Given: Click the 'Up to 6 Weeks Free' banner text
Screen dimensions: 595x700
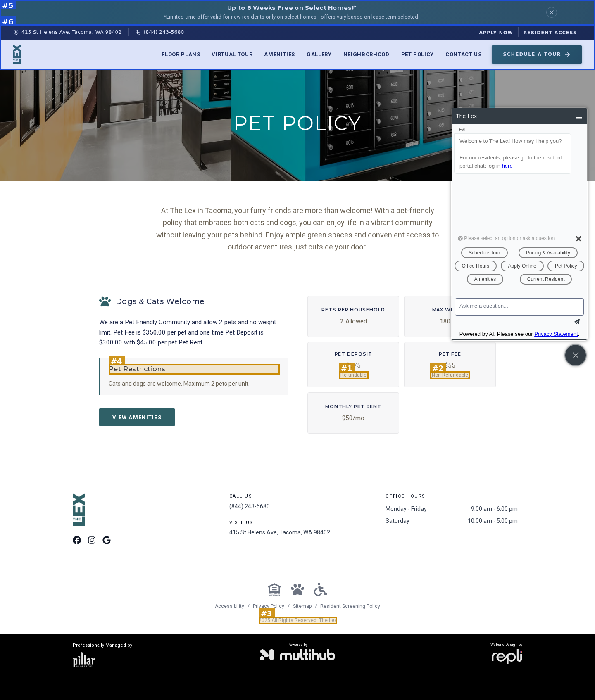Looking at the screenshot, I should (292, 8).
